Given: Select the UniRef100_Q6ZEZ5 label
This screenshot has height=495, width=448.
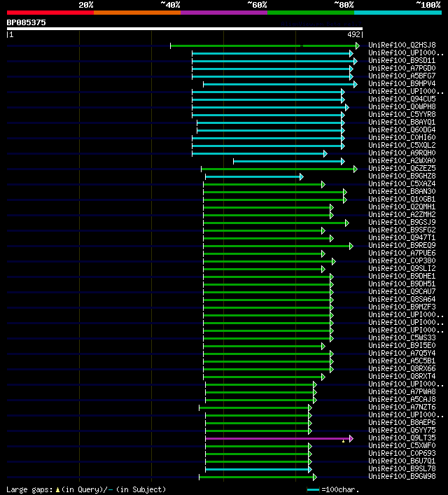Looking at the screenshot, I should tap(402, 168).
